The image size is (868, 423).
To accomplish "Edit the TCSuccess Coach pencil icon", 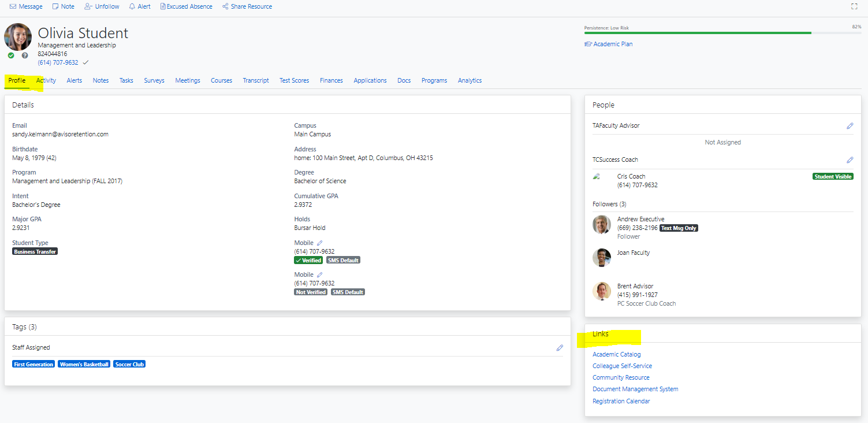I will [850, 159].
